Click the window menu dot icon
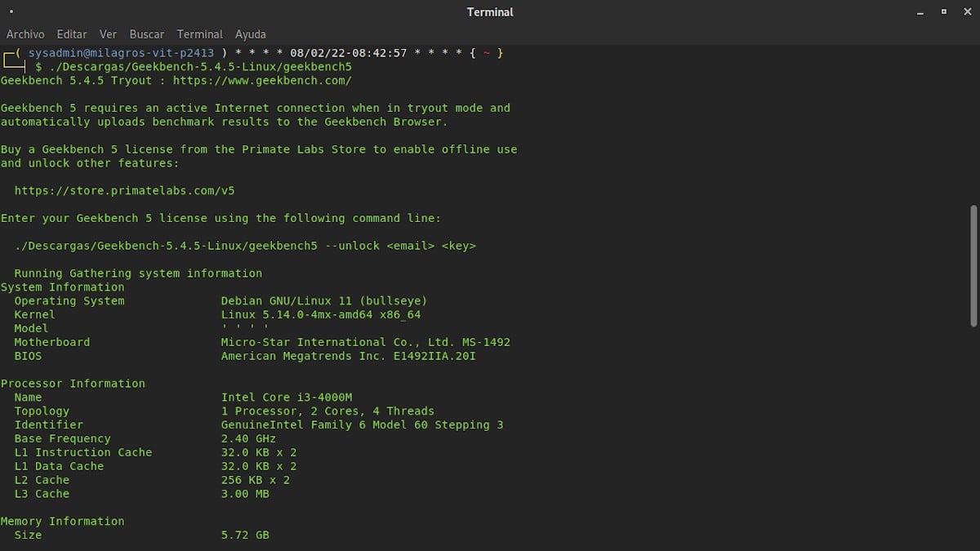The height and width of the screenshot is (551, 980). click(11, 12)
